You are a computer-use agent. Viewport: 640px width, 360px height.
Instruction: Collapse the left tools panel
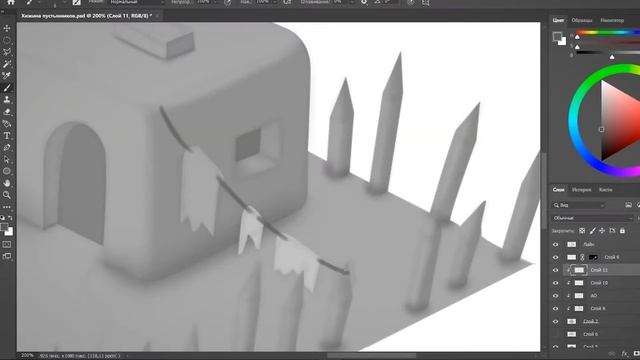tap(2, 12)
